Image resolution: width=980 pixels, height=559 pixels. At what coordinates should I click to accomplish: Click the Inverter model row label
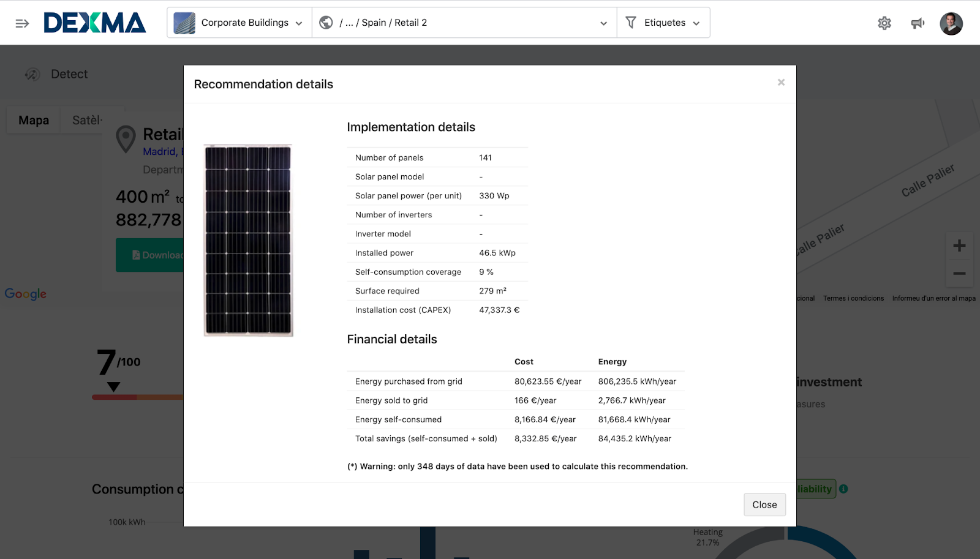tap(383, 233)
